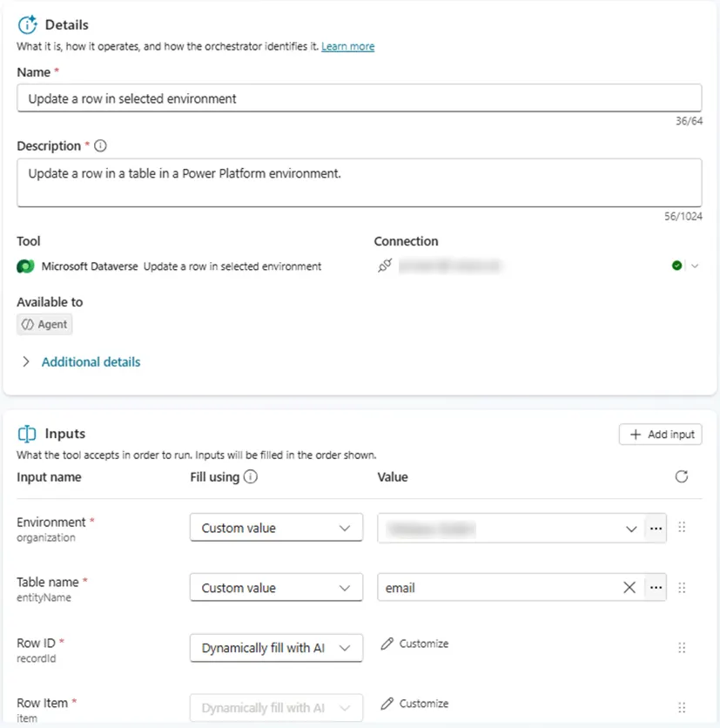
Task: Grab the Table name row drag handle
Action: click(682, 588)
